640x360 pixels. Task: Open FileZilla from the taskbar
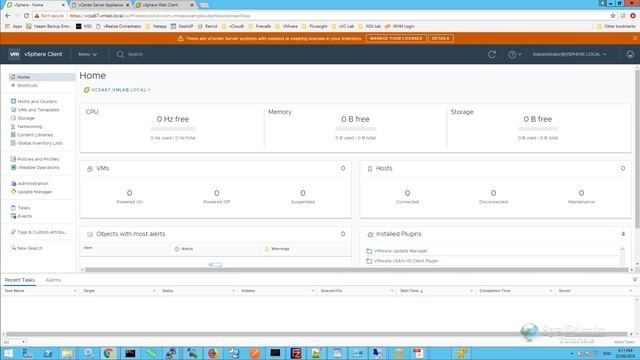296,353
